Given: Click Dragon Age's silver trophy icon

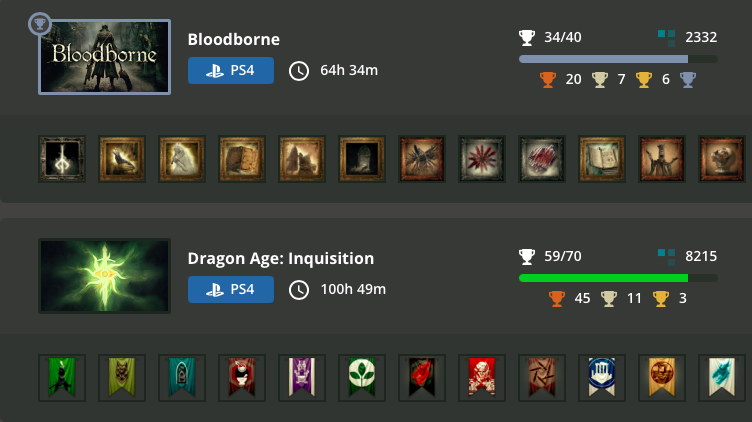Looking at the screenshot, I should [x=608, y=298].
